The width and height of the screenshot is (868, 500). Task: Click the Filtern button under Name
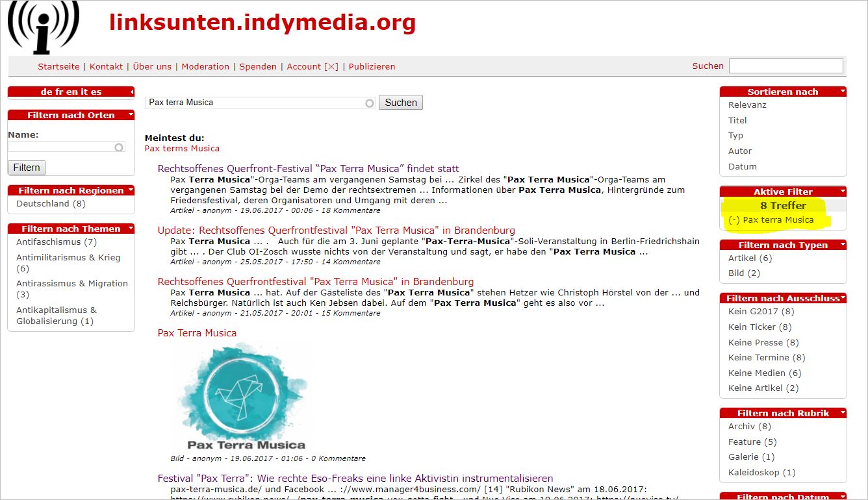click(x=27, y=168)
